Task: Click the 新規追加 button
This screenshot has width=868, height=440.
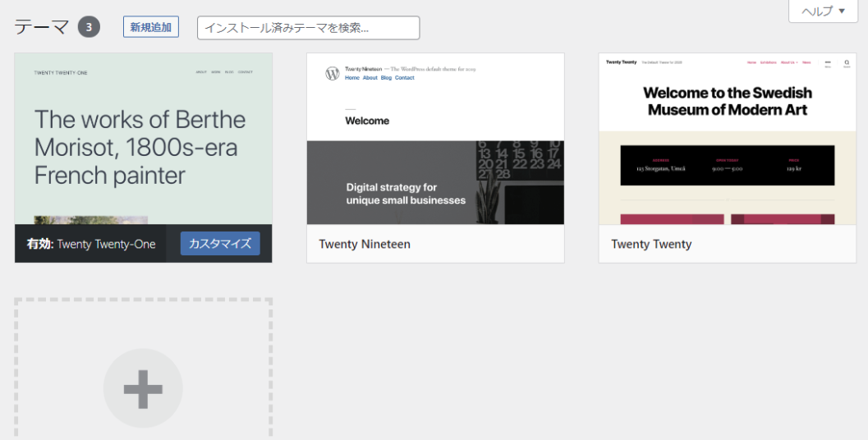Action: pos(150,26)
